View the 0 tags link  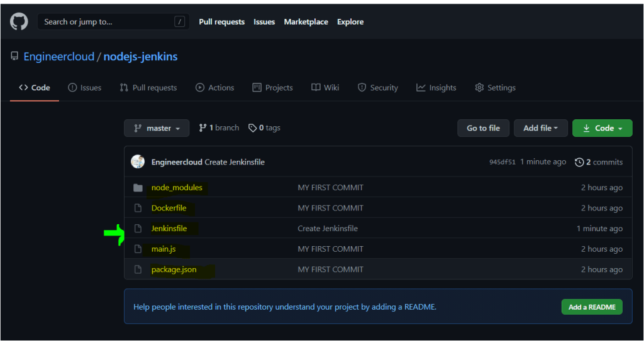pos(265,128)
